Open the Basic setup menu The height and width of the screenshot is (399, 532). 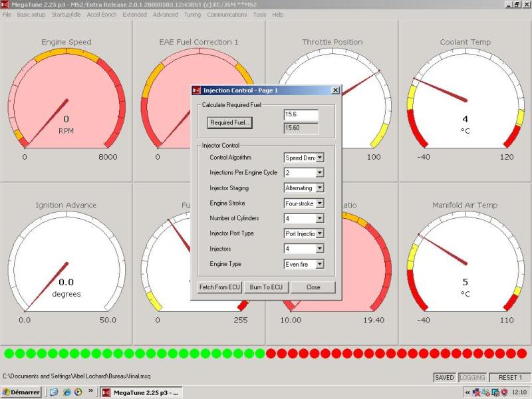click(31, 15)
